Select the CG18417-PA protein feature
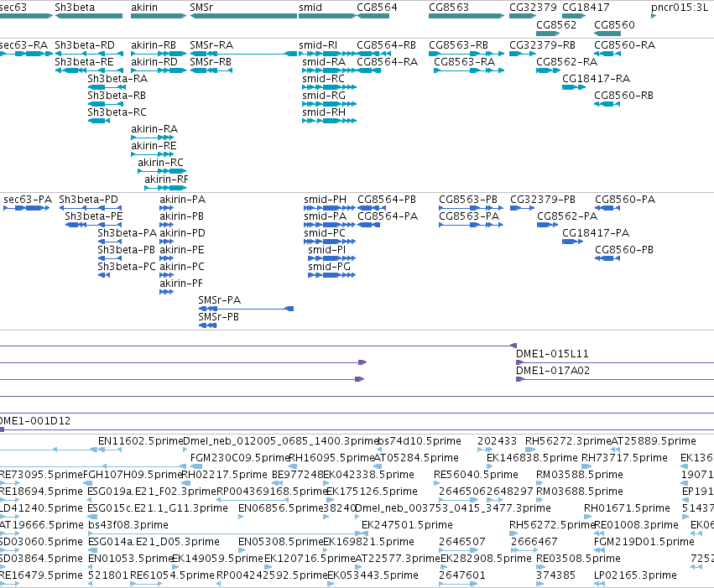 (x=572, y=242)
